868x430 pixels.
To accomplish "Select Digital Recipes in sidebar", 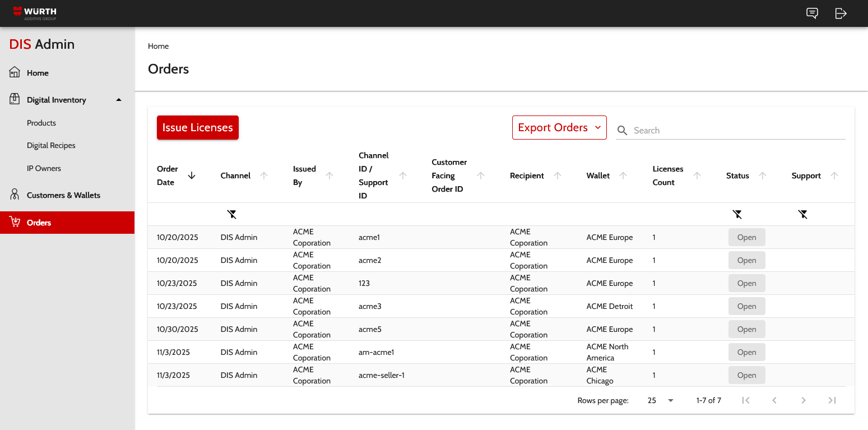I will (51, 145).
